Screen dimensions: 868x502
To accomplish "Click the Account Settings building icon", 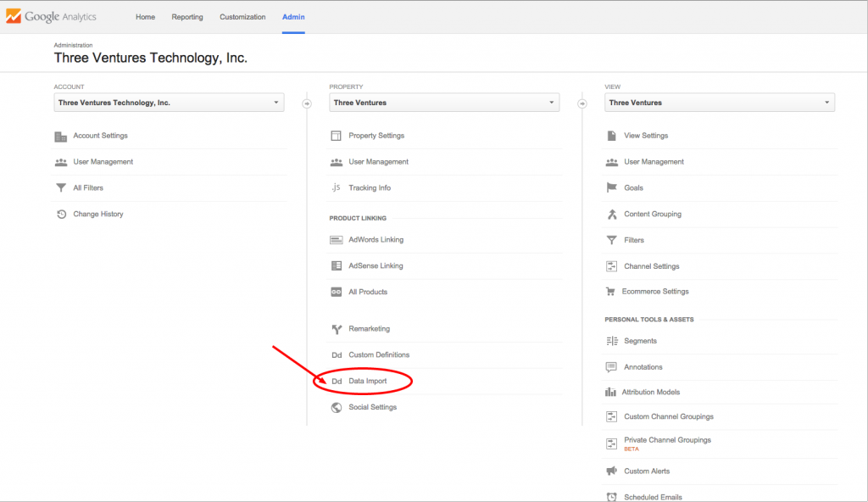I will pyautogui.click(x=61, y=137).
